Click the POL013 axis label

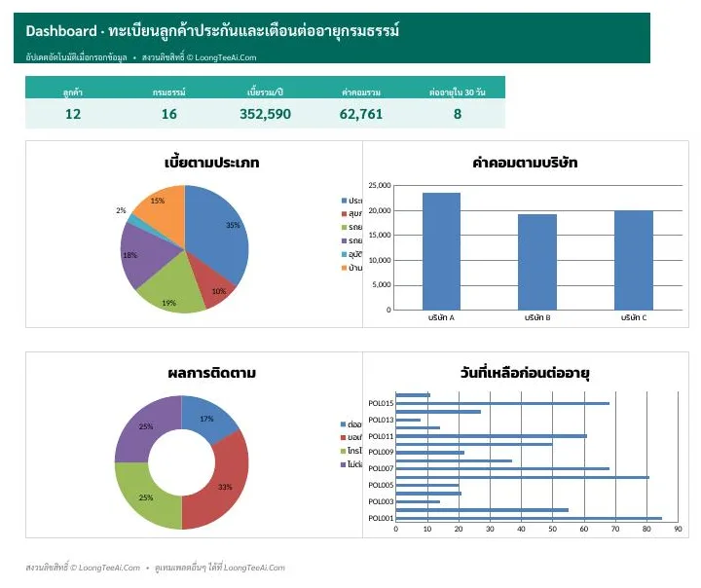(381, 420)
